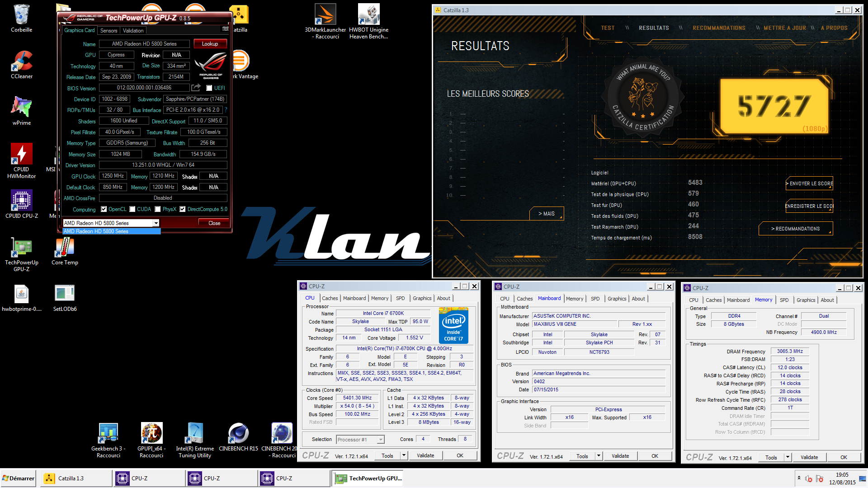Toggle the PhysX checkbox
Viewport: 868px width, 488px height.
[158, 209]
